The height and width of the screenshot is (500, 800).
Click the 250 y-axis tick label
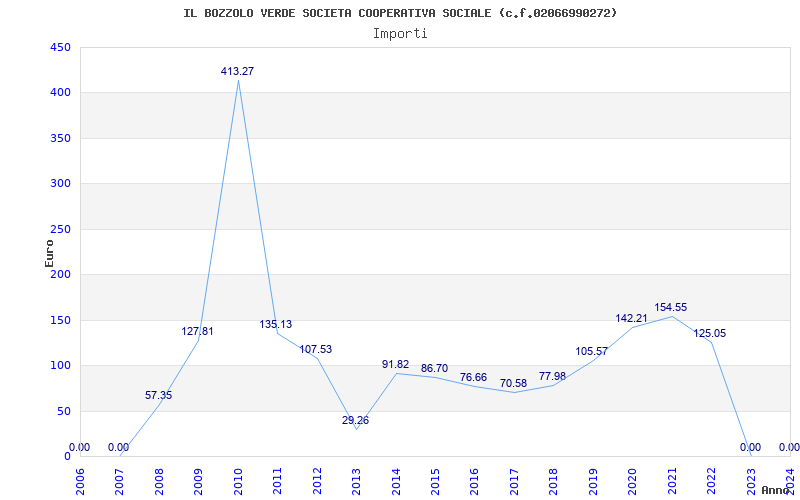(60, 229)
